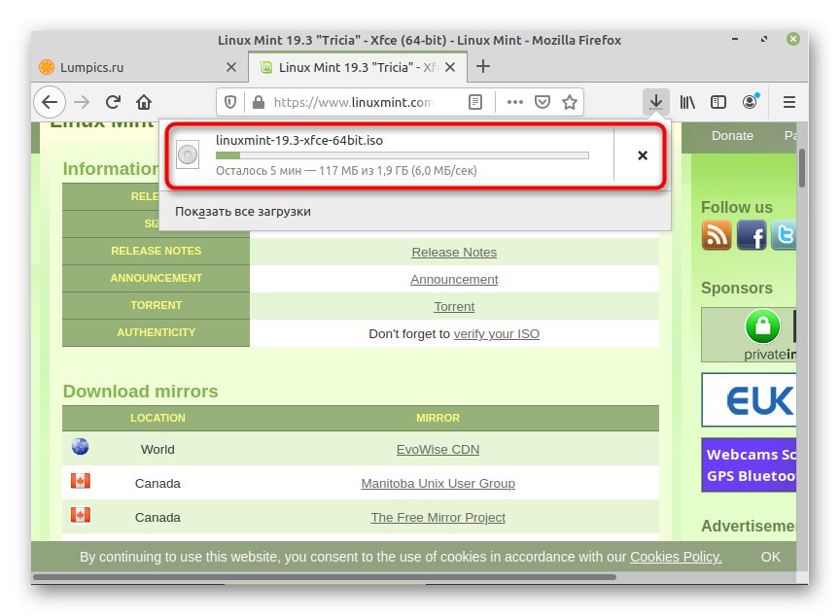
Task: Open the Twitter follow icon
Action: pos(784,235)
